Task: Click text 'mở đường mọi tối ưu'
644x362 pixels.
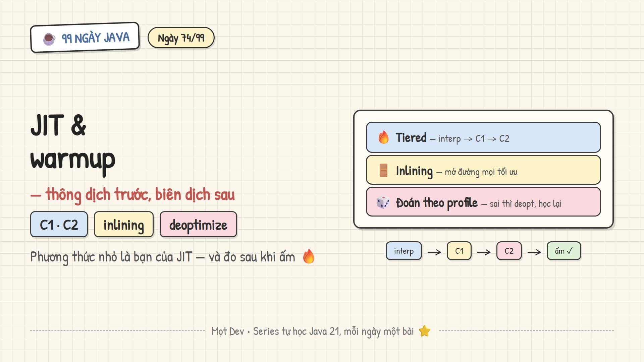Action: (x=481, y=172)
